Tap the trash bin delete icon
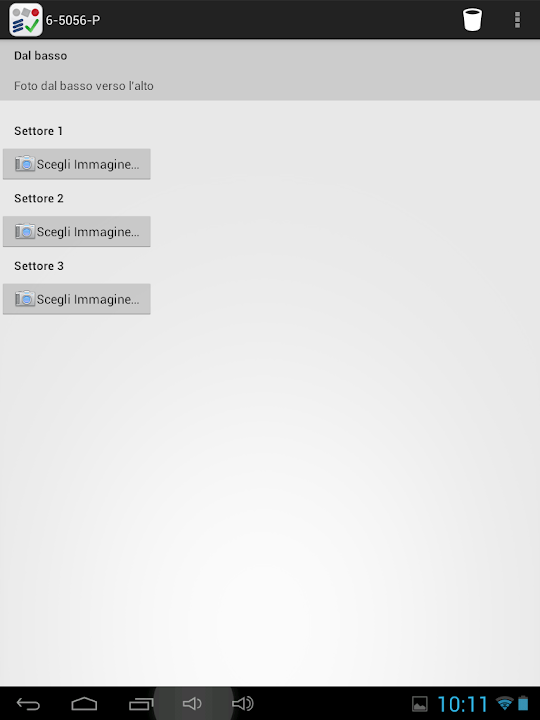Image resolution: width=540 pixels, height=720 pixels. point(472,20)
